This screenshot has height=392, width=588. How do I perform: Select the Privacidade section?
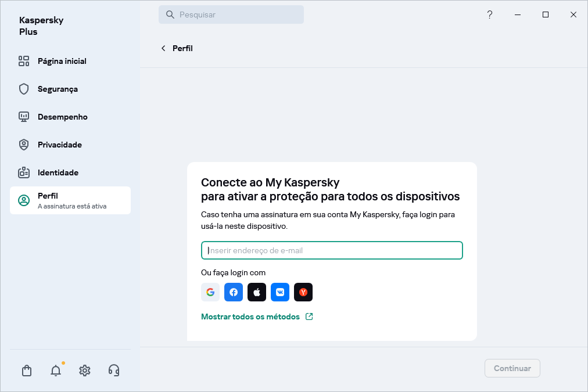[60, 145]
